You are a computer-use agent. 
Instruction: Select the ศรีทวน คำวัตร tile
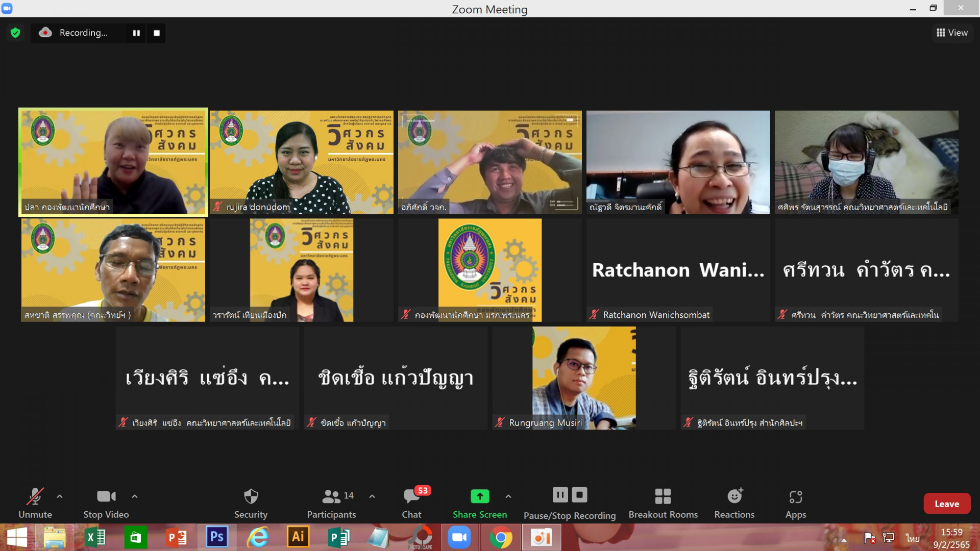867,270
